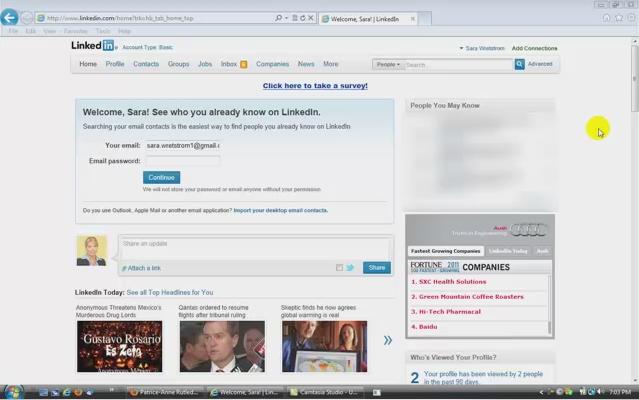This screenshot has height=400, width=639.
Task: Select the Welcome, Sara! | LinkedIn browser tab
Action: 368,19
